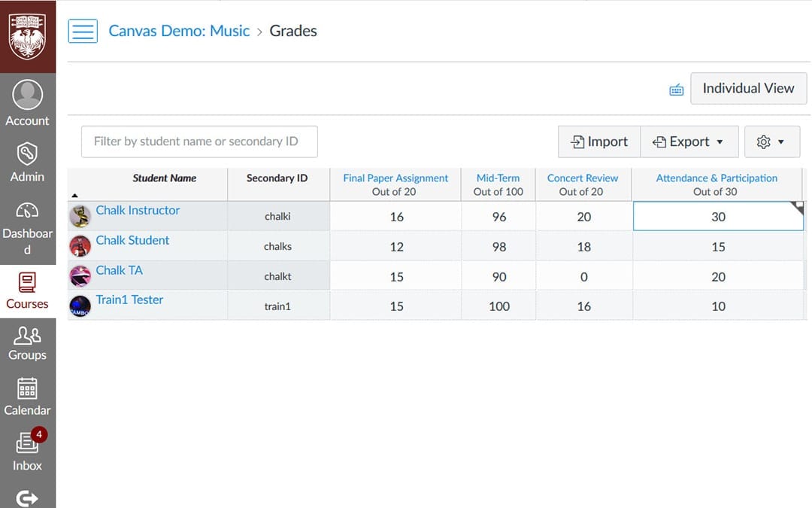
Task: Open Chalk Instructor student link
Action: 138,210
